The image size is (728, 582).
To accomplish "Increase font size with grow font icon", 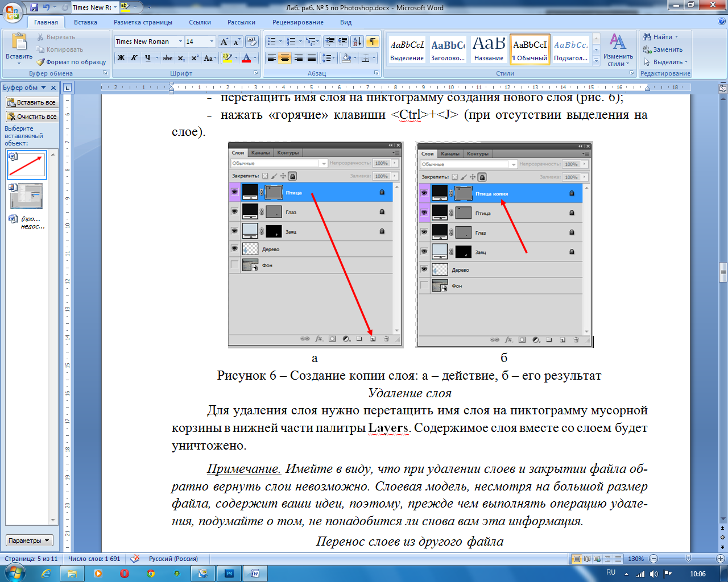I will coord(224,41).
